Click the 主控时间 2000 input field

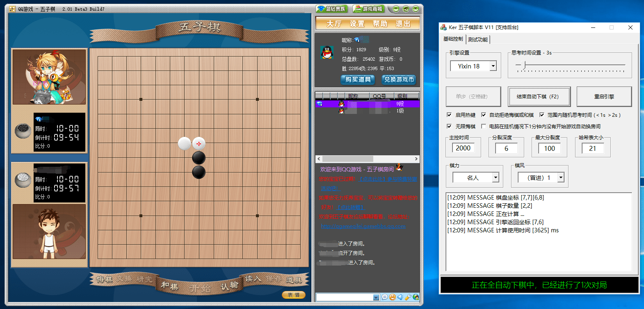[463, 148]
